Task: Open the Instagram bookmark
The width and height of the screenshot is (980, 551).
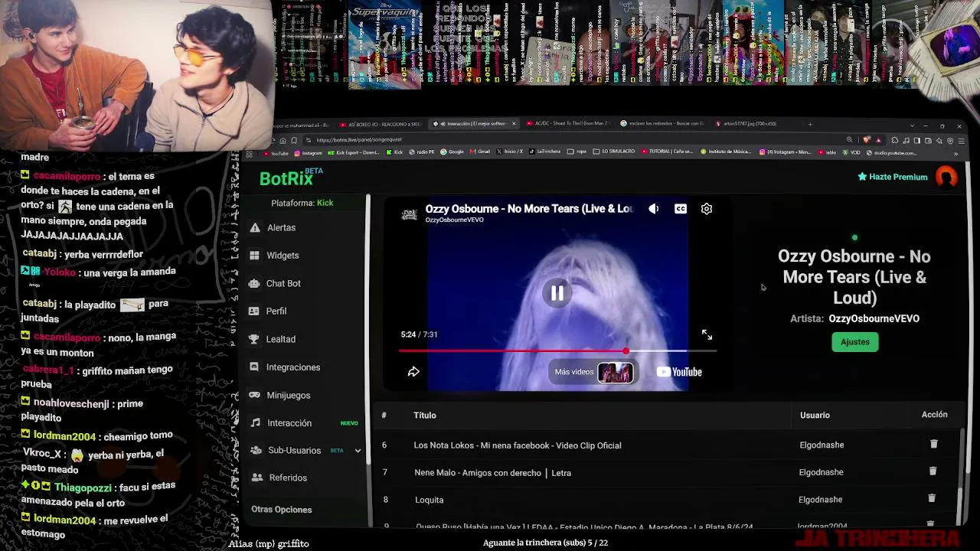Action: [x=308, y=153]
